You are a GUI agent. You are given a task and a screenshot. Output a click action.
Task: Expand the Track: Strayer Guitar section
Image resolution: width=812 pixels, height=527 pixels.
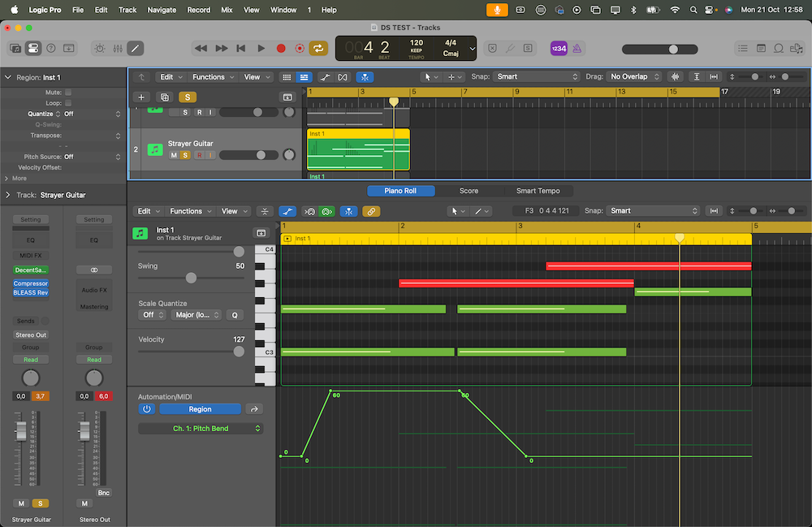tap(8, 195)
